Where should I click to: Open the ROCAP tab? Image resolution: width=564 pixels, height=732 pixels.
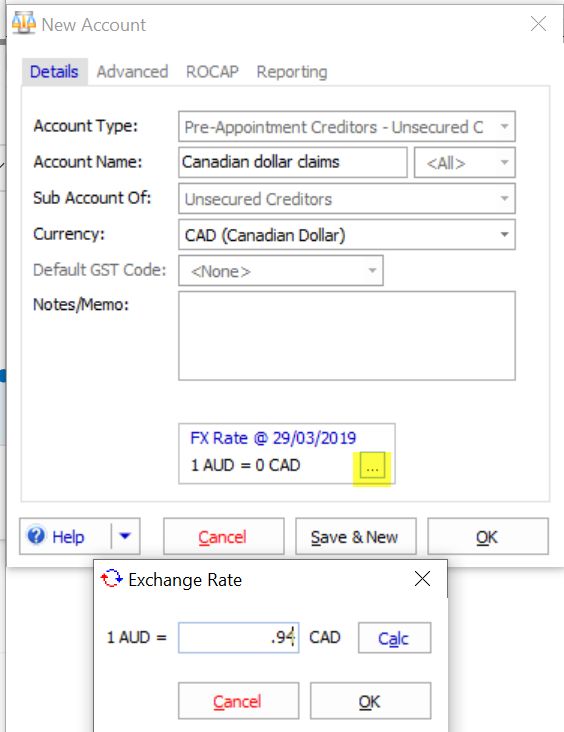coord(212,72)
